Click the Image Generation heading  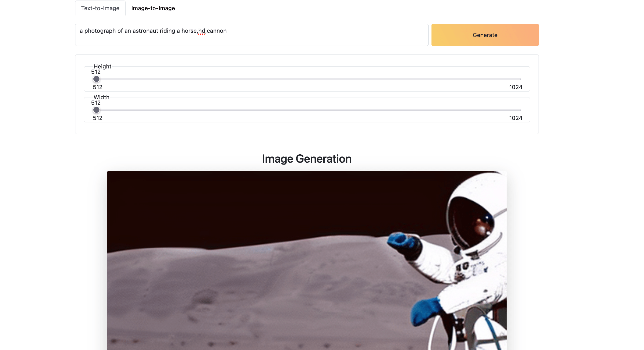tap(307, 159)
